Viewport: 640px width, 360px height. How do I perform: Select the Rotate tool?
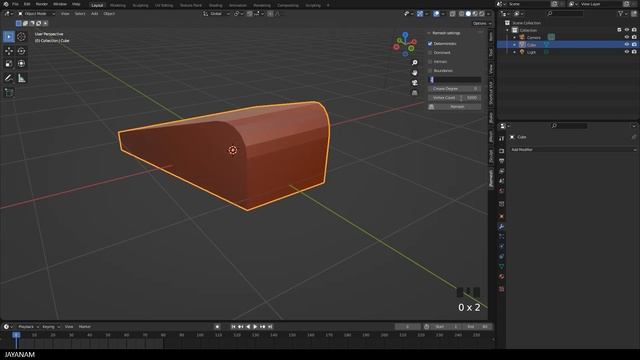click(22, 51)
